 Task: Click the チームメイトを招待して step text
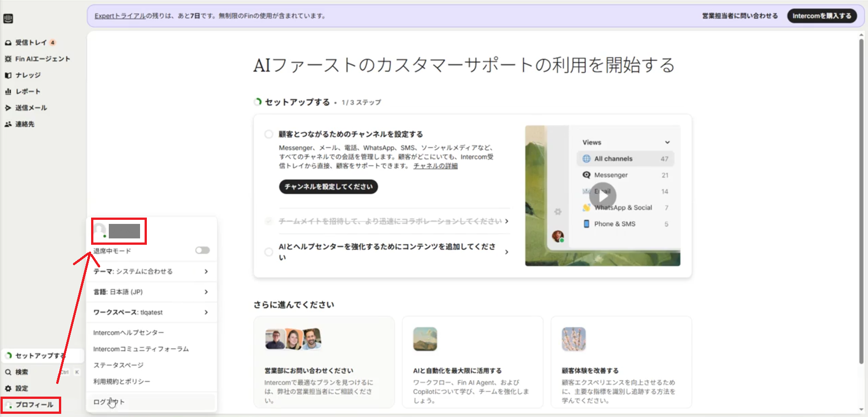[390, 221]
